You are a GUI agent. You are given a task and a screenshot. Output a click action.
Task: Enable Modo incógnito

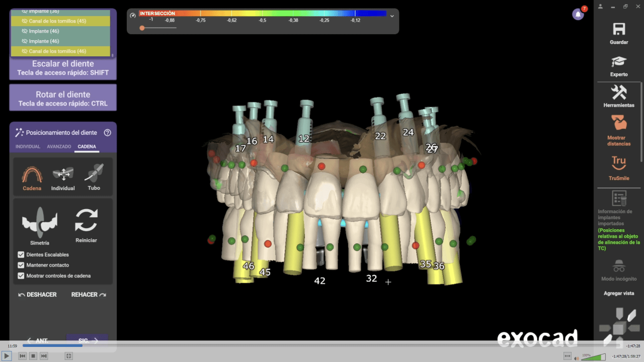619,270
